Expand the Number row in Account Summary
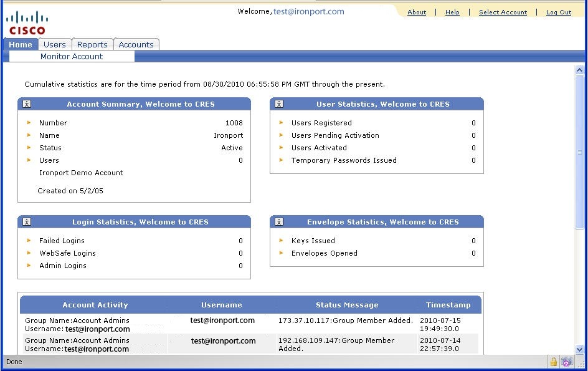 [x=30, y=123]
